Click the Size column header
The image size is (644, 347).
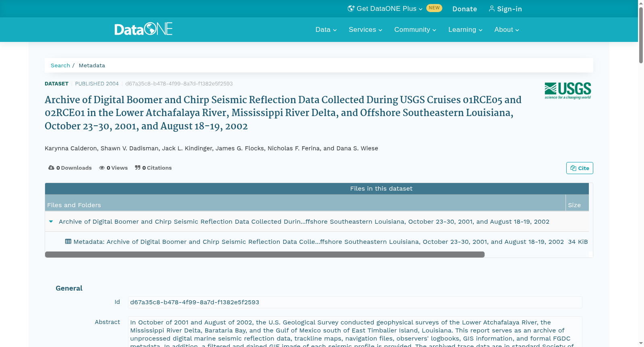pos(577,203)
